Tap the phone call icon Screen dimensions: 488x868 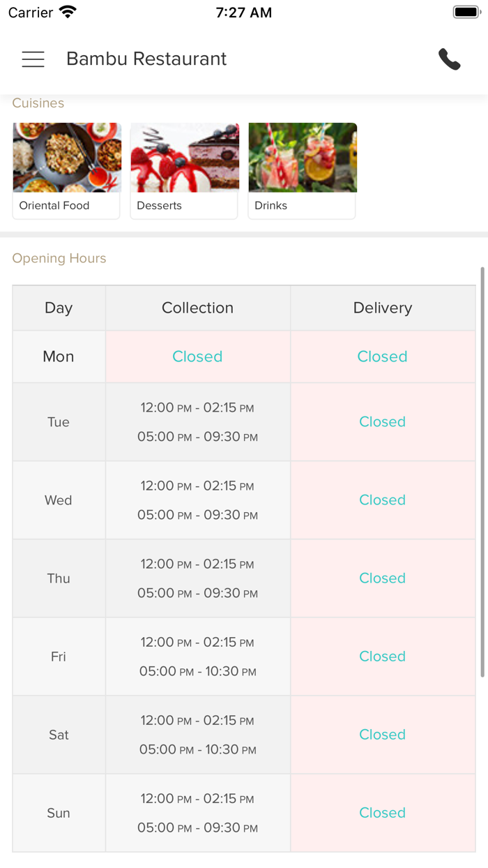(450, 59)
